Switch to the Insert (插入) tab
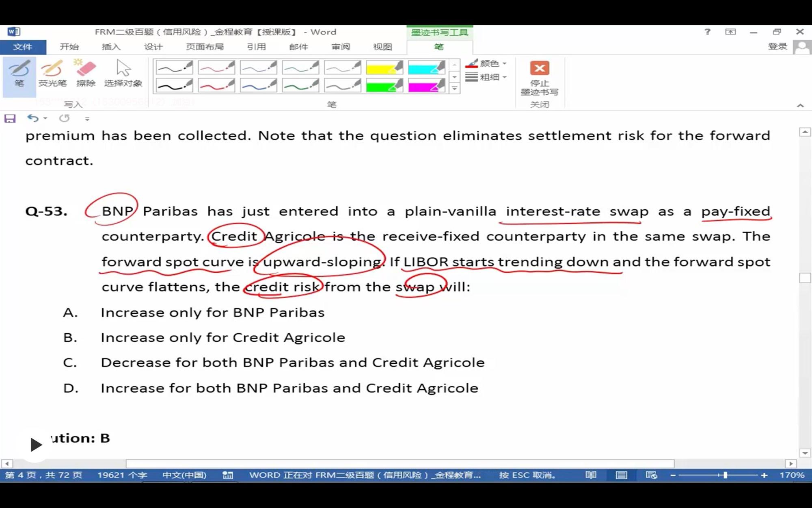Image resolution: width=812 pixels, height=508 pixels. tap(111, 47)
